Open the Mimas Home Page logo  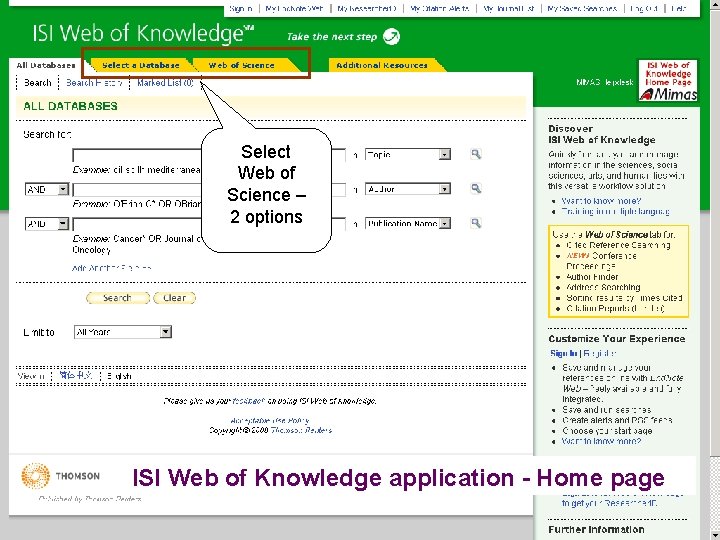coord(668,80)
